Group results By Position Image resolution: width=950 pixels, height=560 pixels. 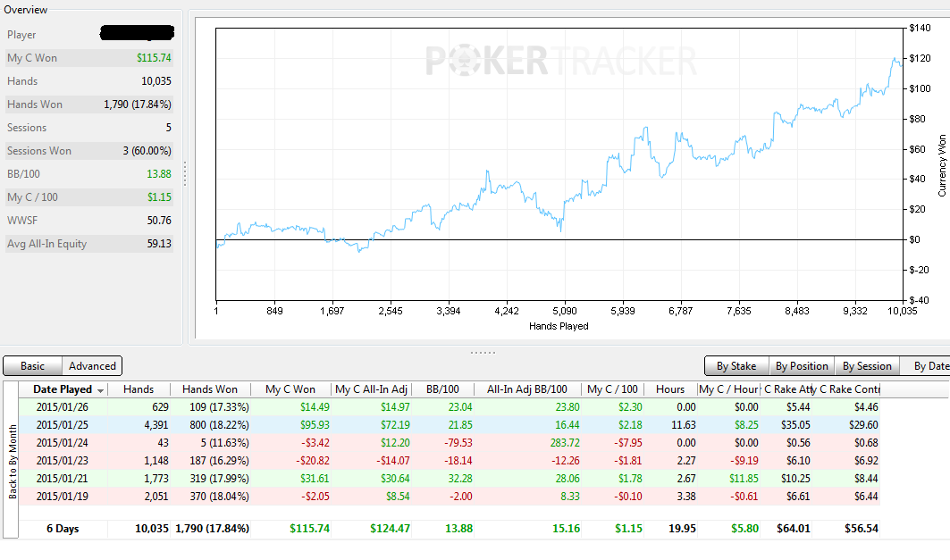[x=802, y=366]
